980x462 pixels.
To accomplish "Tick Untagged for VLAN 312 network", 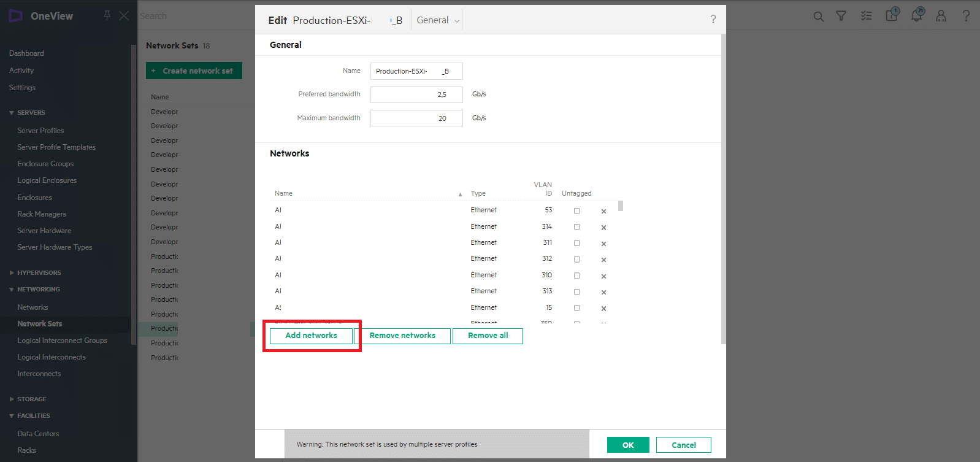I will pos(576,260).
